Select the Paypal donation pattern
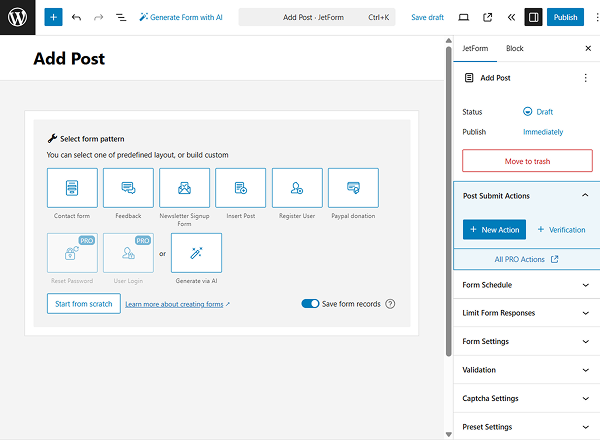The width and height of the screenshot is (600, 440). (353, 188)
